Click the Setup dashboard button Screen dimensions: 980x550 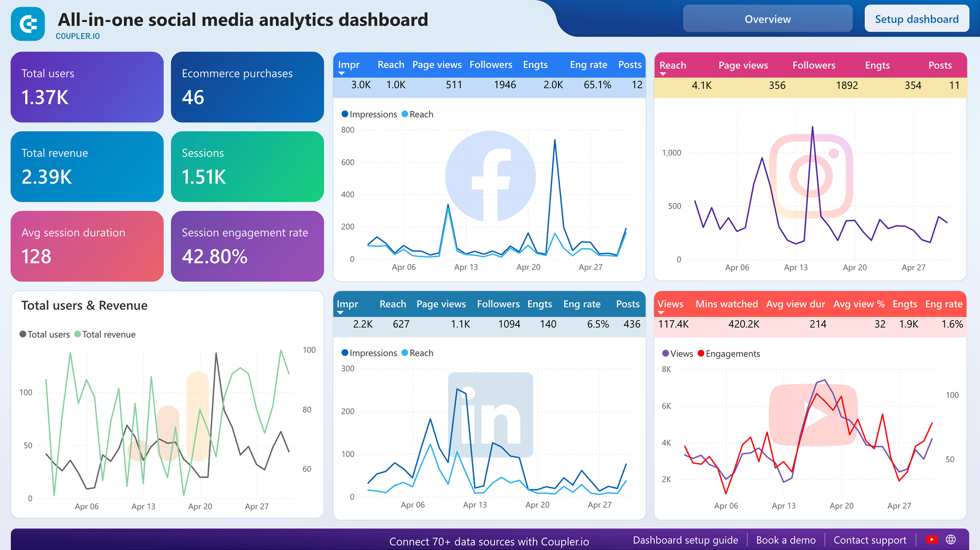916,19
